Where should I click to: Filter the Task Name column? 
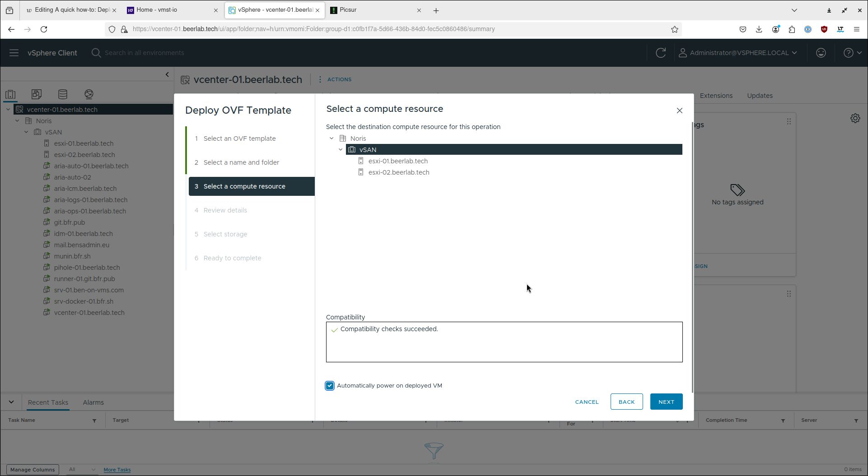[x=94, y=421]
